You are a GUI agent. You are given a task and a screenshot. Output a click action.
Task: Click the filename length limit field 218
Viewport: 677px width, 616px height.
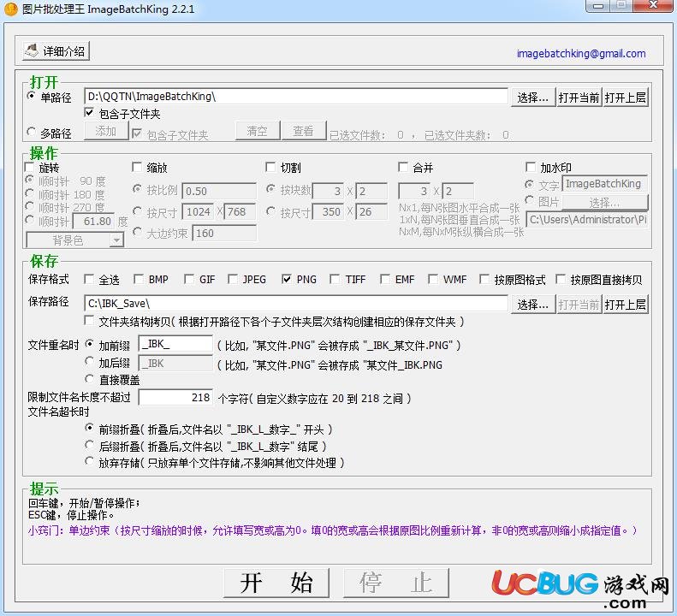click(175, 397)
